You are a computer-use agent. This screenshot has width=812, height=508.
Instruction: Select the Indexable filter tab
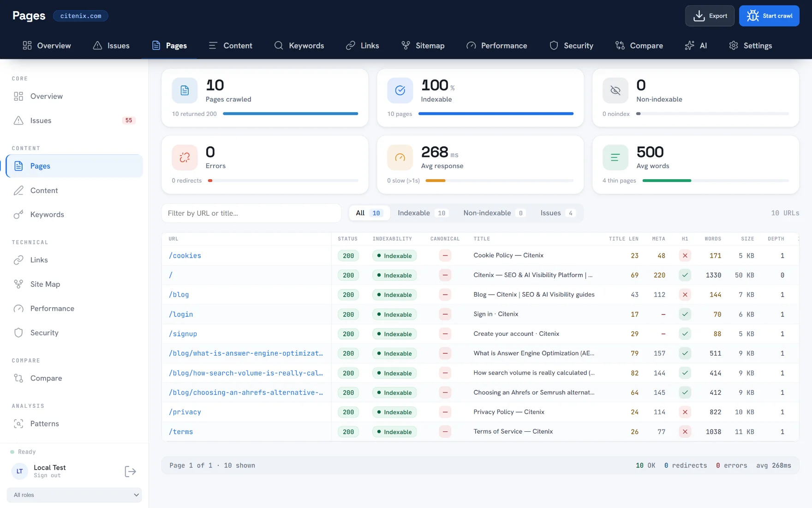pyautogui.click(x=422, y=213)
